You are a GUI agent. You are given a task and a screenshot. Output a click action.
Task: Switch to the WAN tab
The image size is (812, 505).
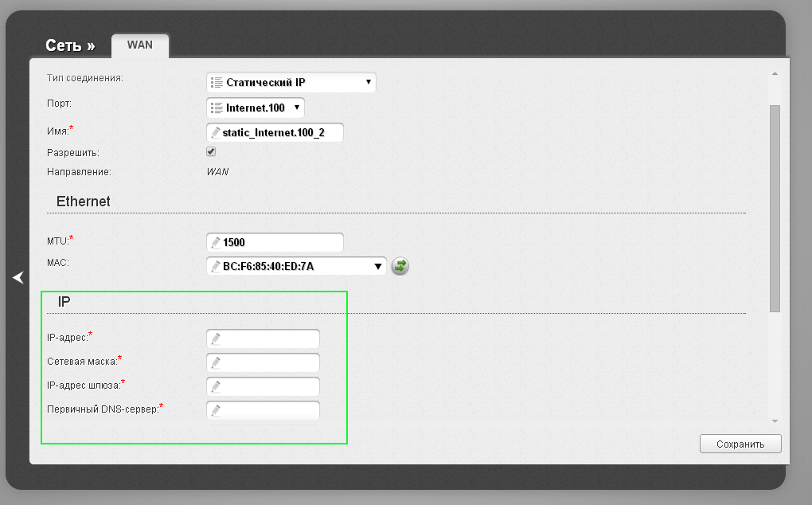tap(139, 45)
